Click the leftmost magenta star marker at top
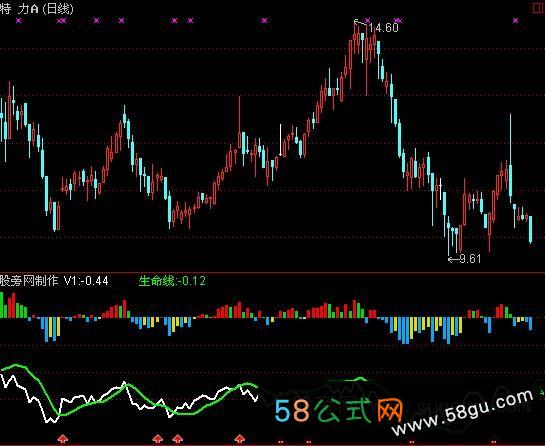Image resolution: width=545 pixels, height=446 pixels. point(19,21)
